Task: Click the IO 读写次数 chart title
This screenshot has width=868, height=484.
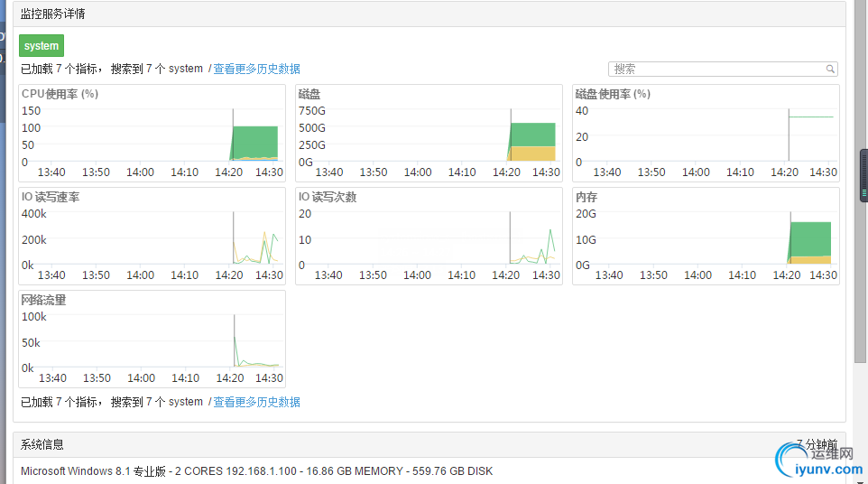Action: click(x=328, y=197)
